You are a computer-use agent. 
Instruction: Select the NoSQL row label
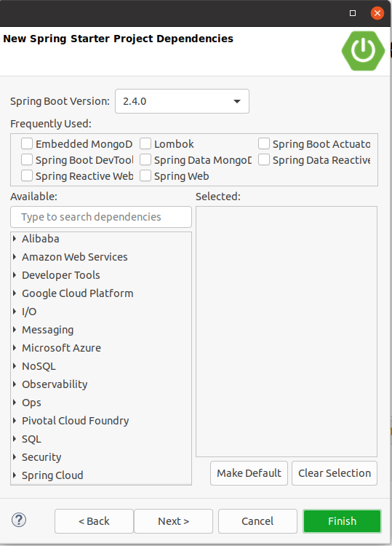(39, 366)
